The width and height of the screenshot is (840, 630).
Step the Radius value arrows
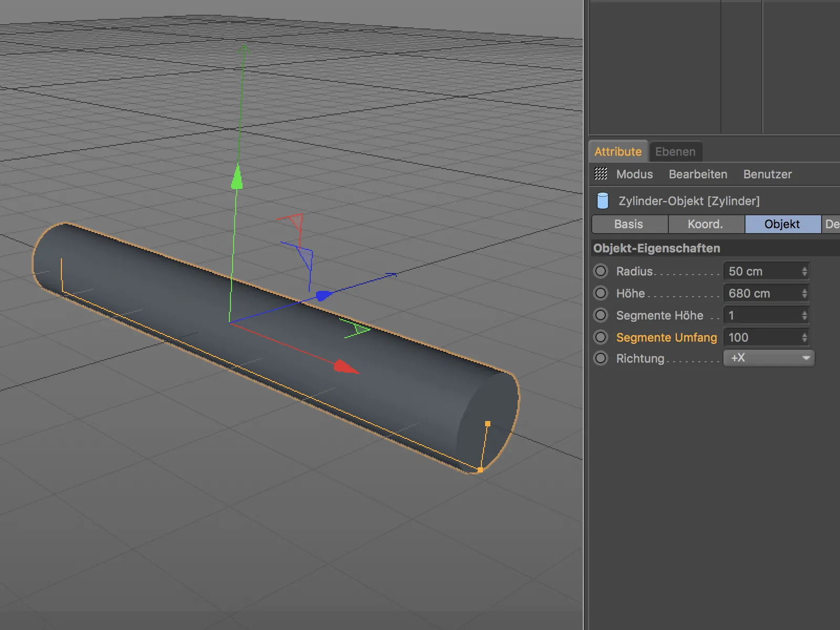(x=804, y=271)
